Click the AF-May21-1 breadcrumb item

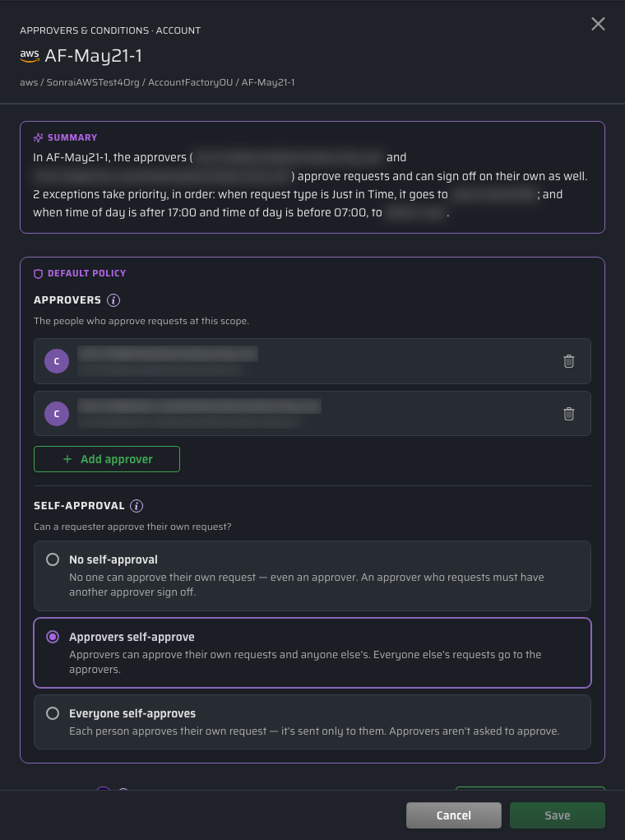click(268, 82)
